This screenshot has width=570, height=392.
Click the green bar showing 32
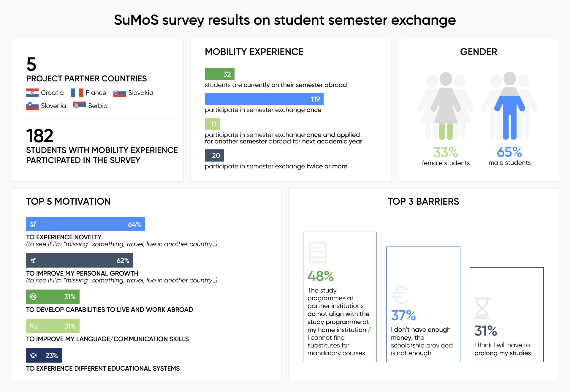(x=219, y=74)
